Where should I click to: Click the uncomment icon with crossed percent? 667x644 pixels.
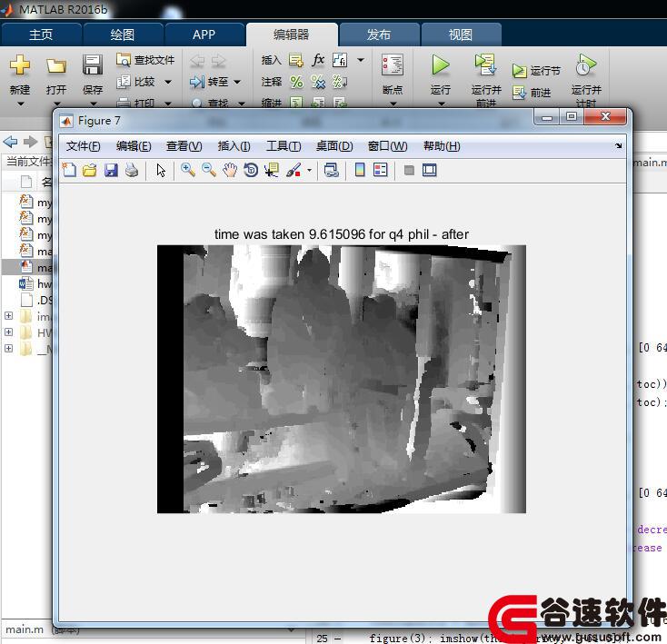318,82
